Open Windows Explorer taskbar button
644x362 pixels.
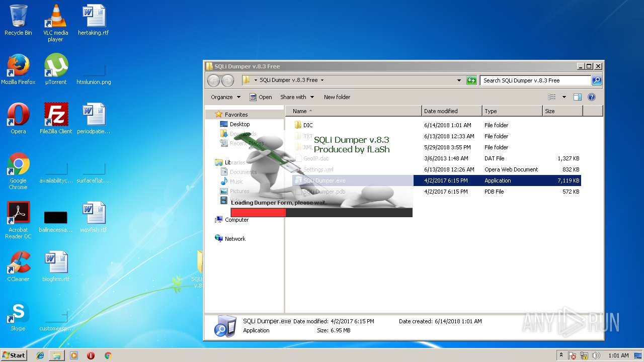click(57, 355)
